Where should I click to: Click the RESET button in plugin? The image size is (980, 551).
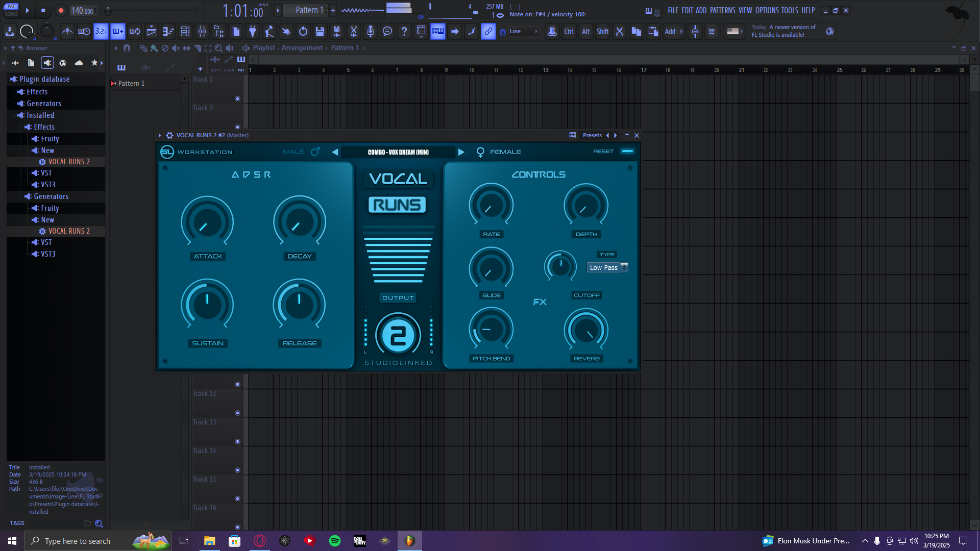[603, 152]
